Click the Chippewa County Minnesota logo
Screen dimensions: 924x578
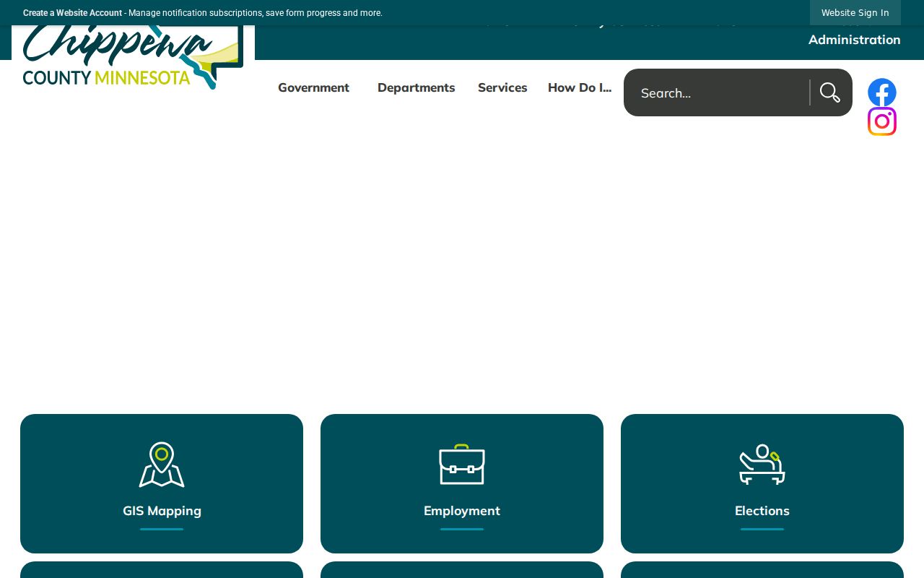click(133, 56)
